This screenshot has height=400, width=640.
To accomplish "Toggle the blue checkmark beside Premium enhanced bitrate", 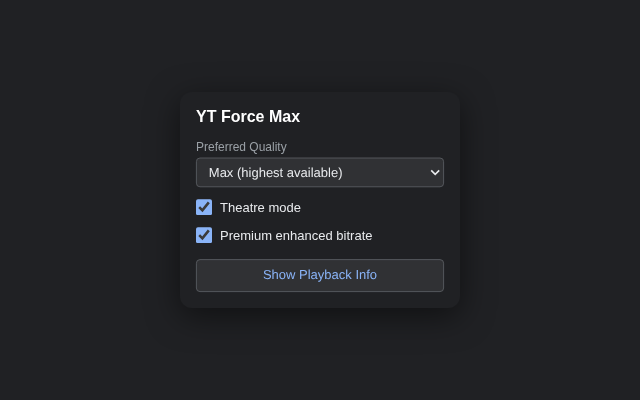I will click(x=204, y=235).
